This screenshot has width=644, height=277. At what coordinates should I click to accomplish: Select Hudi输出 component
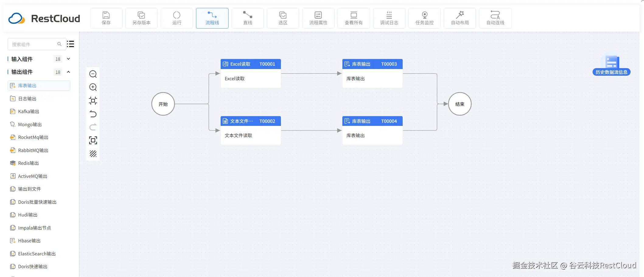[x=39, y=215]
